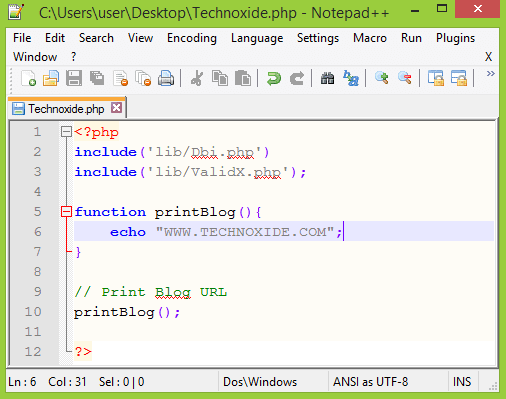Click the ANSI as UTF-8 status field

point(370,382)
